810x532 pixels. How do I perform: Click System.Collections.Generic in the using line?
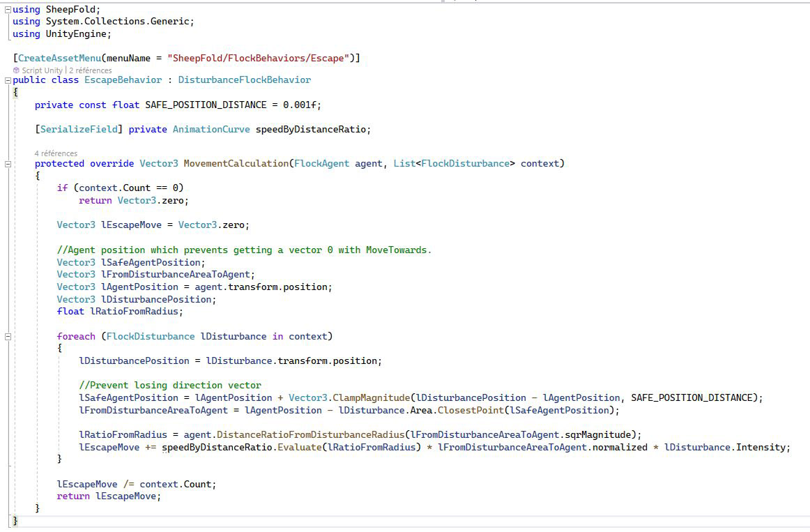pos(117,21)
